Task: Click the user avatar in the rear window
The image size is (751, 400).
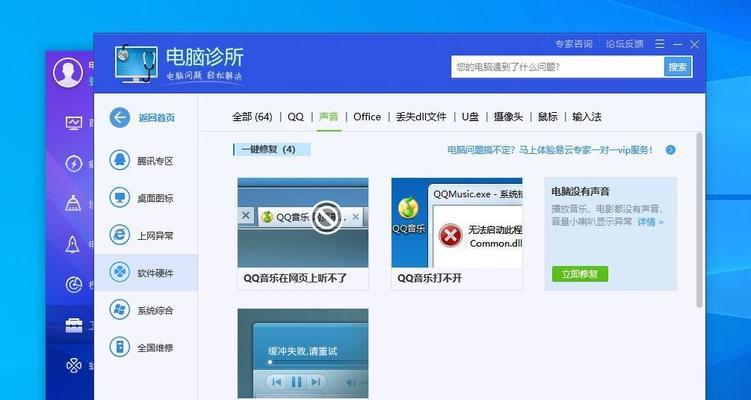Action: point(68,72)
